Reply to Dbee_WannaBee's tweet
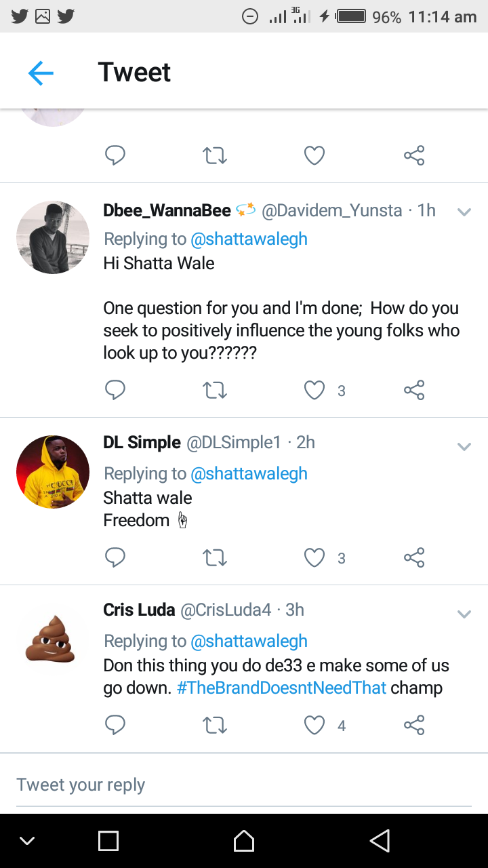488x868 pixels. click(x=115, y=390)
